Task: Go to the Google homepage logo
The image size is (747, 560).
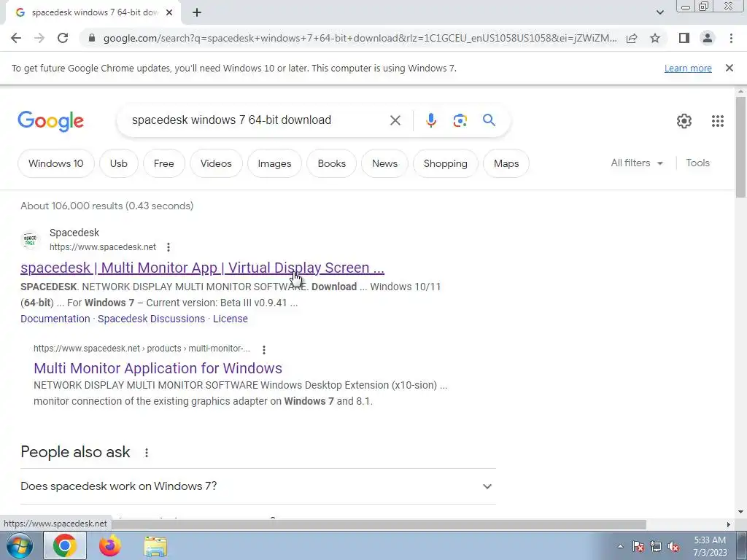Action: click(x=50, y=121)
